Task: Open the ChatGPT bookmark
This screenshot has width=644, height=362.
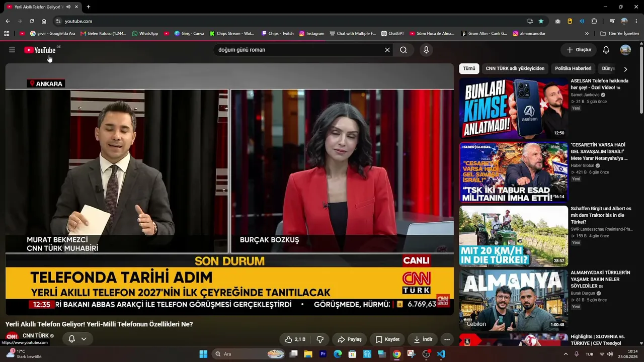Action: pos(392,34)
